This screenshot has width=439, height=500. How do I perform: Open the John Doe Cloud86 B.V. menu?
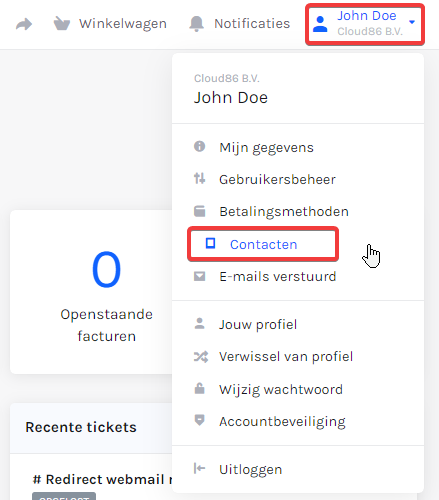pos(365,24)
